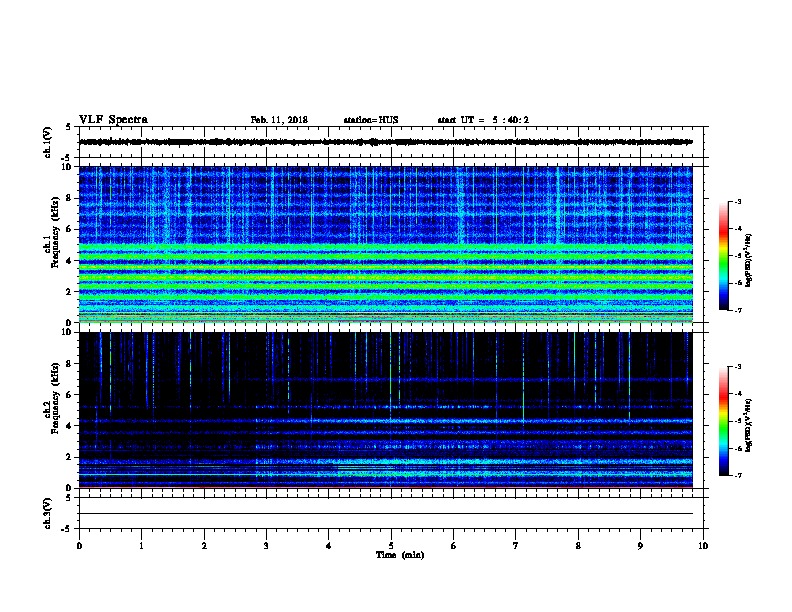
Task: Click the "-3" tick on the ch.2 colorbar
Action: [x=738, y=367]
